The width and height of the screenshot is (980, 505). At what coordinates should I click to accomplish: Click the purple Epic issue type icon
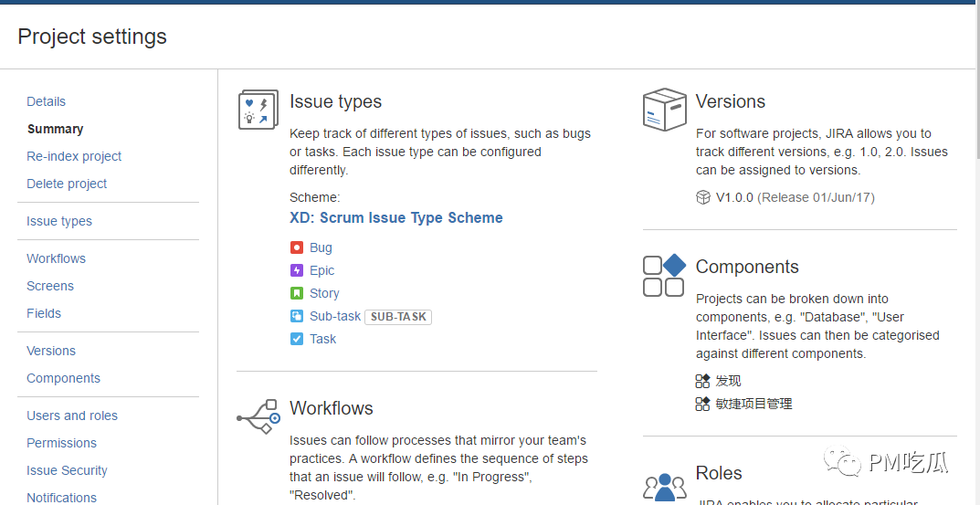pyautogui.click(x=297, y=270)
